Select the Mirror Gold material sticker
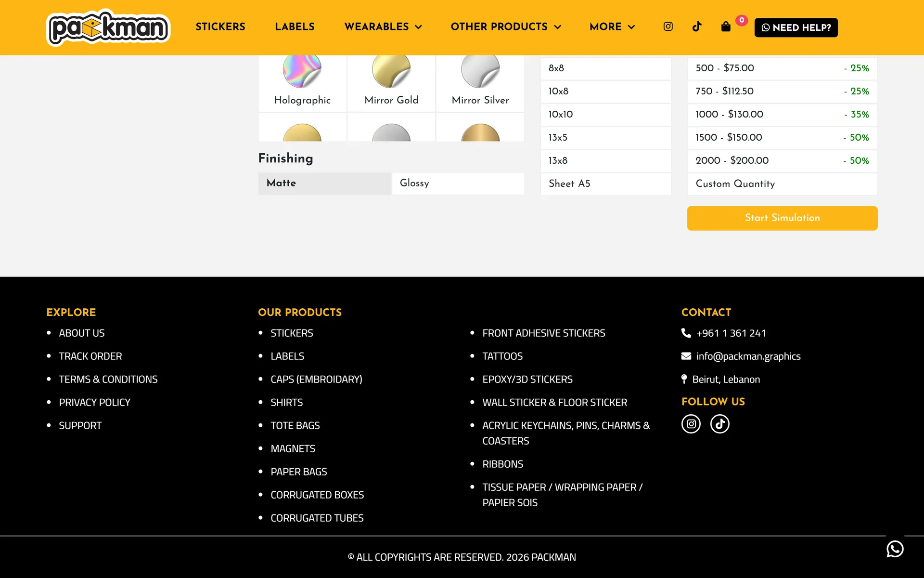Viewport: 924px width, 578px height. 391,83
